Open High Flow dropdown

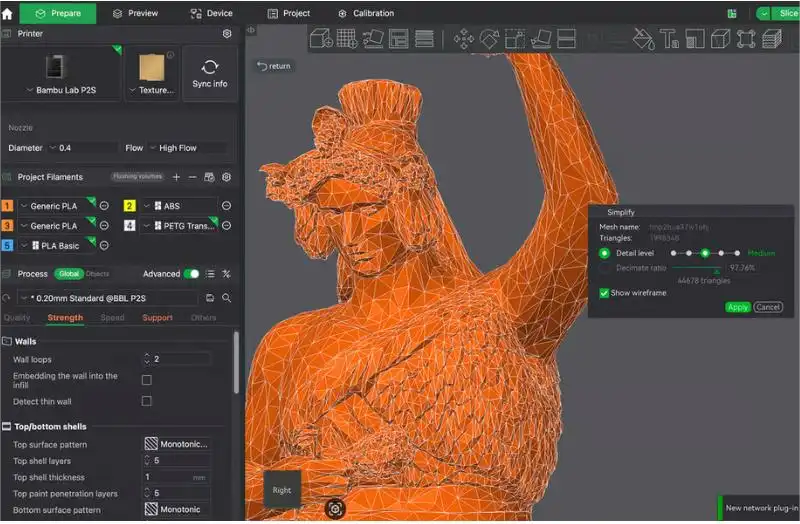point(187,148)
